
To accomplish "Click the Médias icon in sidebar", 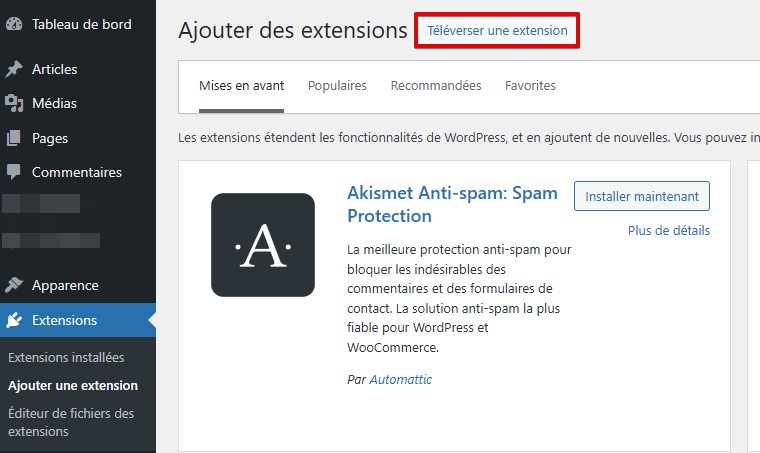I will (x=14, y=103).
